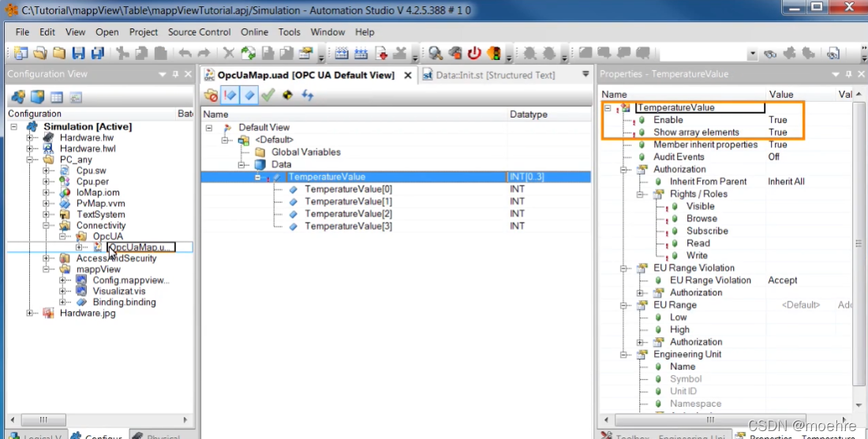This screenshot has height=439, width=868.
Task: Click the magnifier find icon
Action: click(436, 53)
